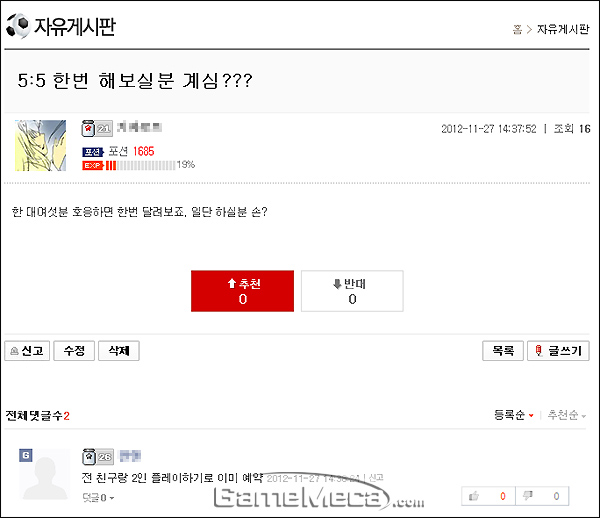Expand the 댓글 0 replies dropdown
This screenshot has width=600, height=518.
coord(98,498)
